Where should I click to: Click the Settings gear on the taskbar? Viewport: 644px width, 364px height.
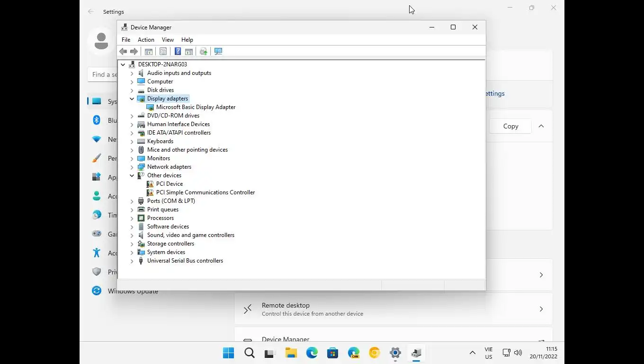pos(395,353)
